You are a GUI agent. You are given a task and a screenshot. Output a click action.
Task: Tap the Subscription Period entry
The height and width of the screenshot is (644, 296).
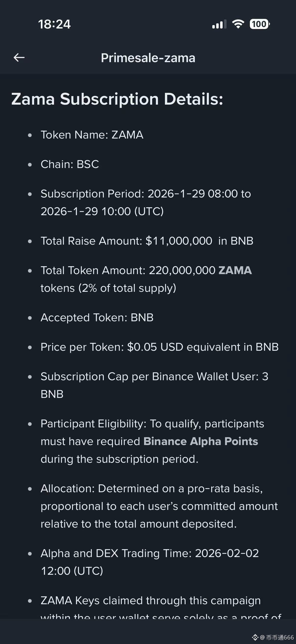(x=146, y=202)
